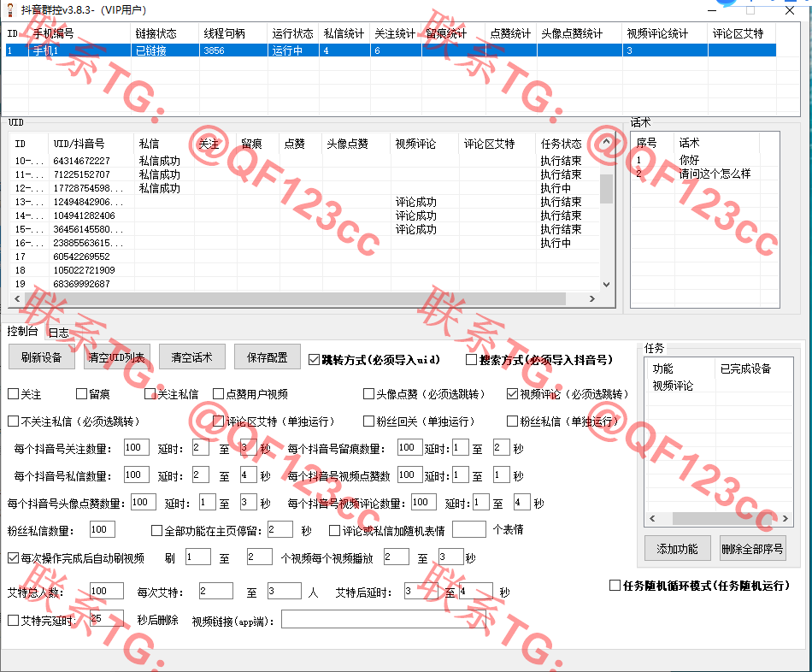Click 手机编号 column header

tap(79, 33)
